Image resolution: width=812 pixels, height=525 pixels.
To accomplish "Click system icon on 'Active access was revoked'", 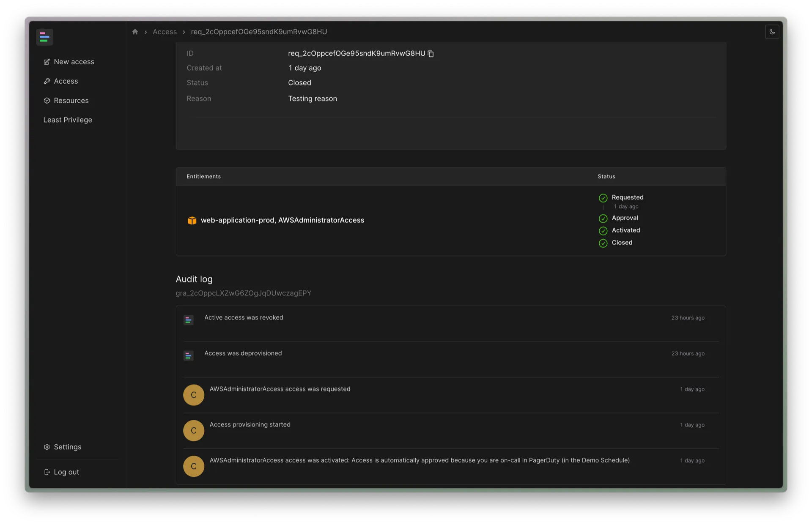I will [189, 320].
